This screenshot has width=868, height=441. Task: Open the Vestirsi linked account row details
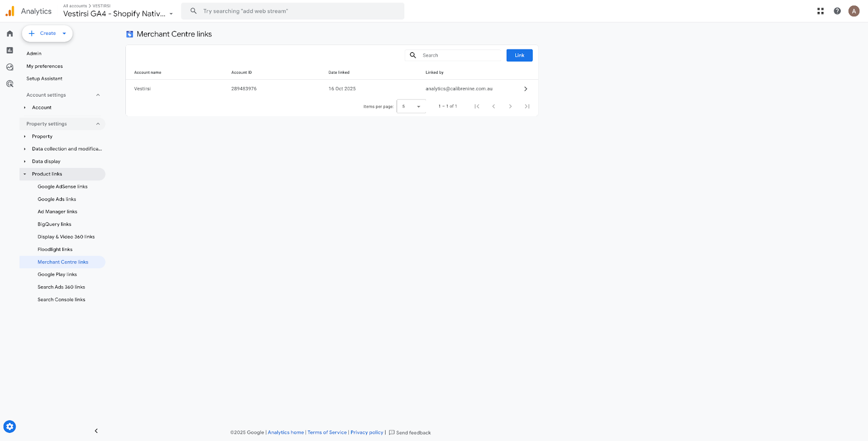click(x=525, y=89)
